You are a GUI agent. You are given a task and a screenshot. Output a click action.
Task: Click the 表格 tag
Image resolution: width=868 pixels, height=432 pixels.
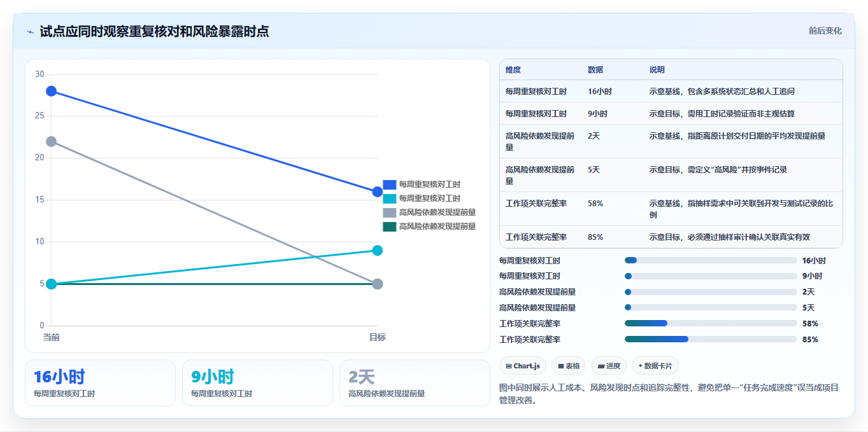(x=569, y=366)
